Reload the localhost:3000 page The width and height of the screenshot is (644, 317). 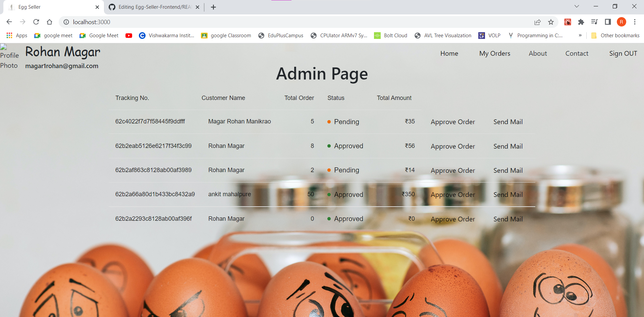pos(36,22)
